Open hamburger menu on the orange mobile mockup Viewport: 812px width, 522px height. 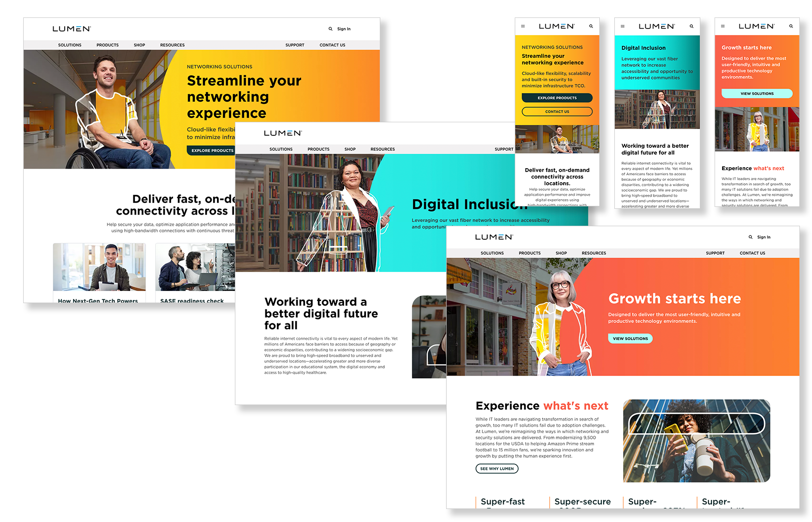(723, 27)
